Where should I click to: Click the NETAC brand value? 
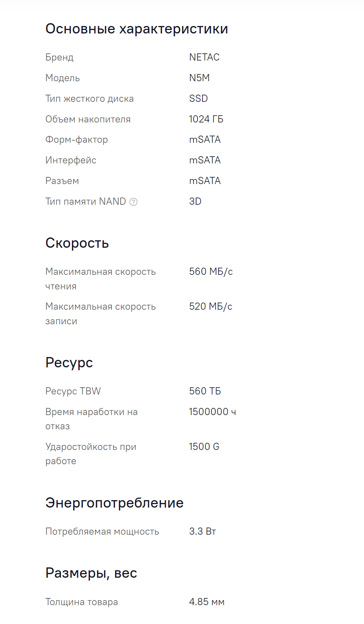pyautogui.click(x=204, y=57)
